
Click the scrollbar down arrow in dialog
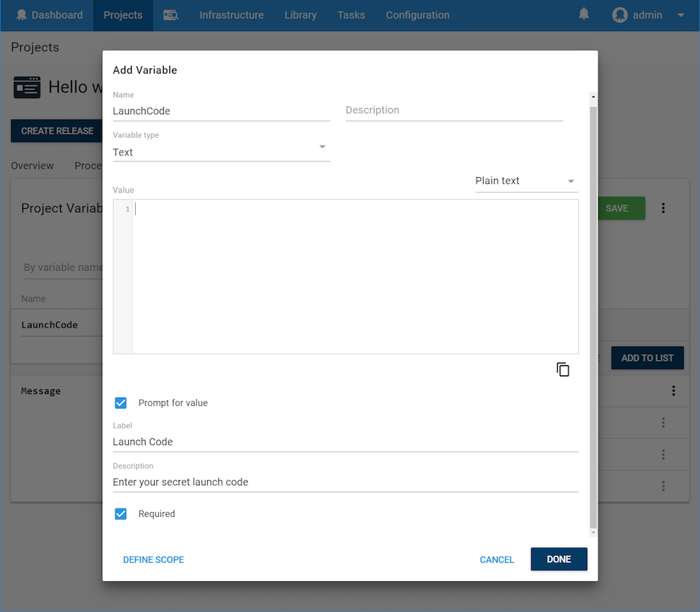point(594,532)
